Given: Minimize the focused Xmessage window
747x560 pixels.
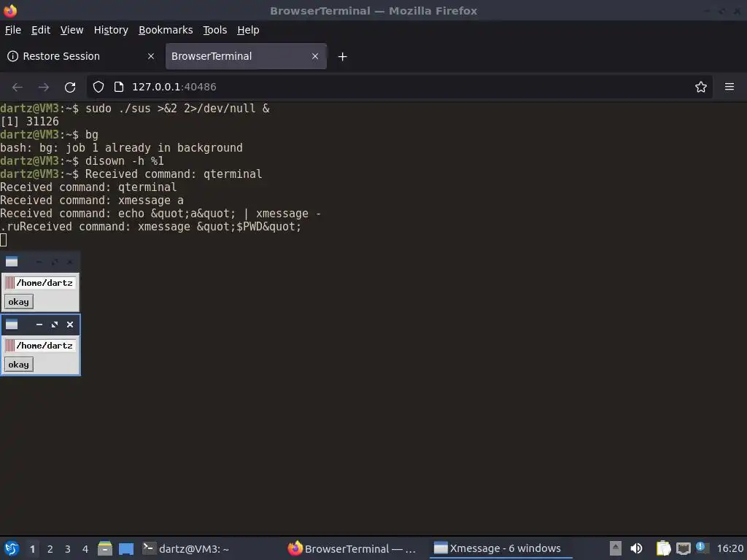Looking at the screenshot, I should (39, 324).
